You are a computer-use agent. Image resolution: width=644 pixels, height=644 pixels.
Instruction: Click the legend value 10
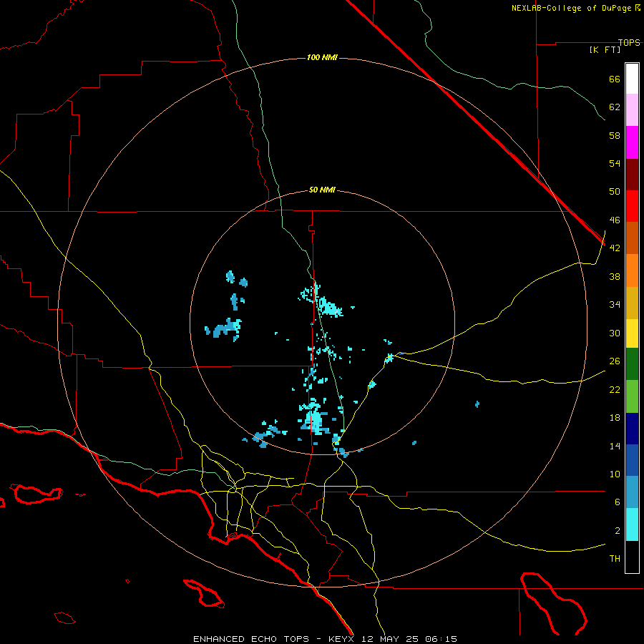(615, 474)
